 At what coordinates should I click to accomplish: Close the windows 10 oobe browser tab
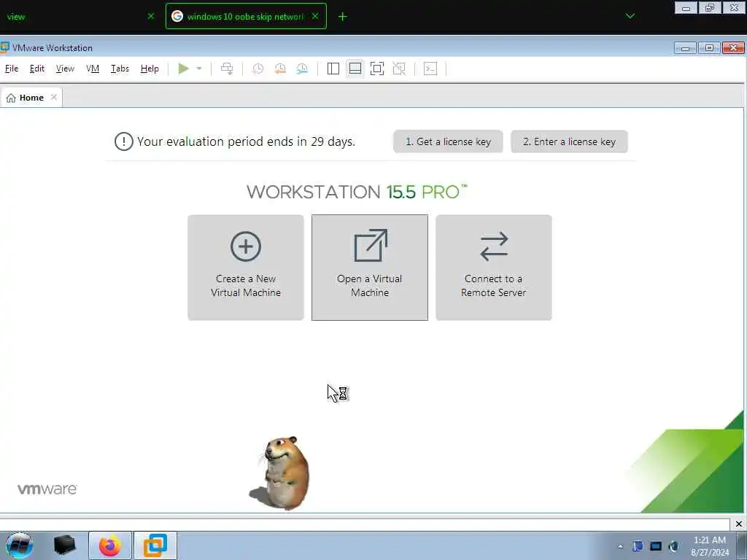point(315,16)
